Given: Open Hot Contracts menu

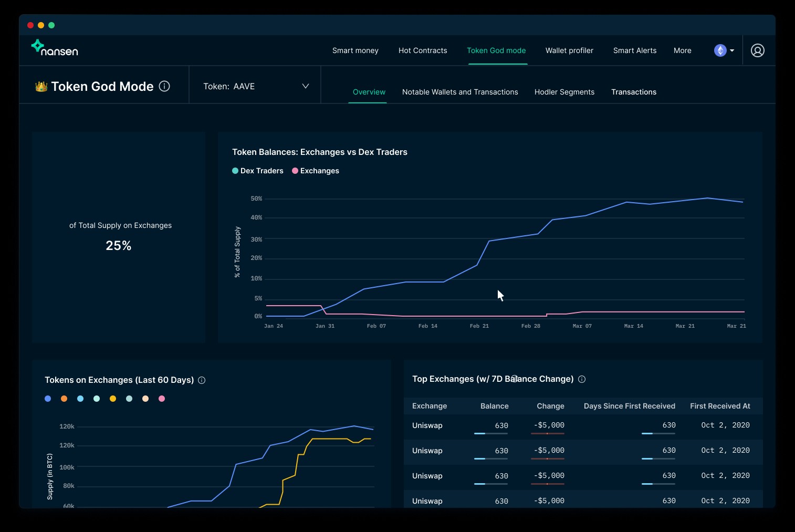Looking at the screenshot, I should pyautogui.click(x=423, y=50).
